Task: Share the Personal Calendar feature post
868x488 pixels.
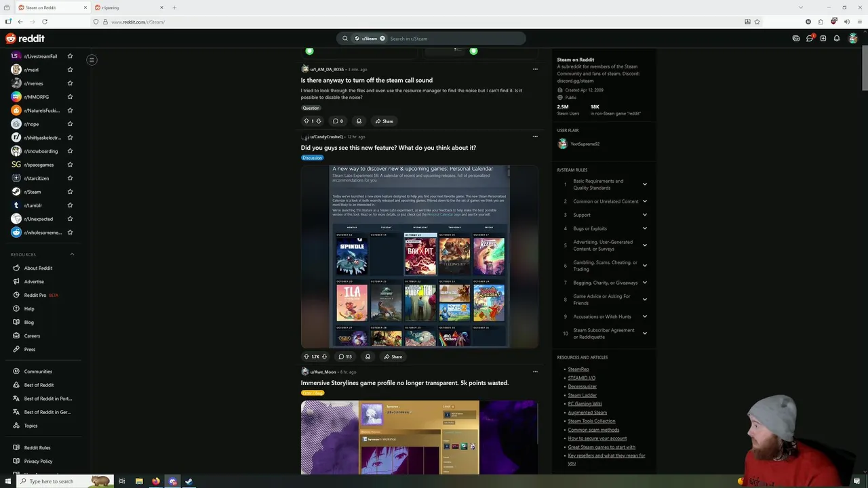Action: (x=393, y=357)
